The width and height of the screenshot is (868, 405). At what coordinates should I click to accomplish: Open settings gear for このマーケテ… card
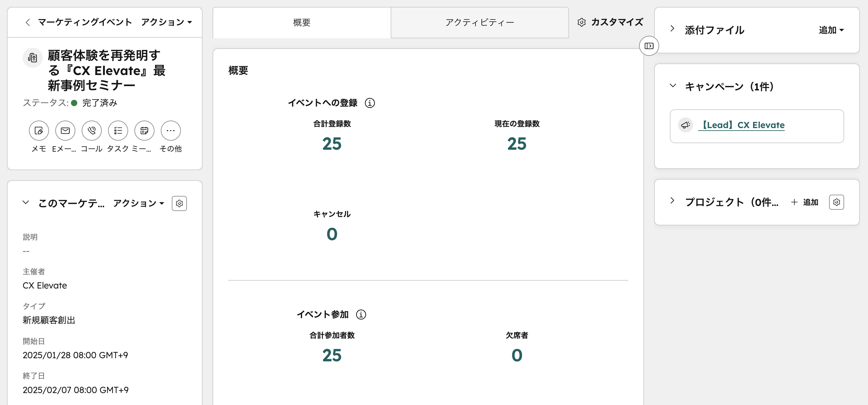(x=179, y=203)
